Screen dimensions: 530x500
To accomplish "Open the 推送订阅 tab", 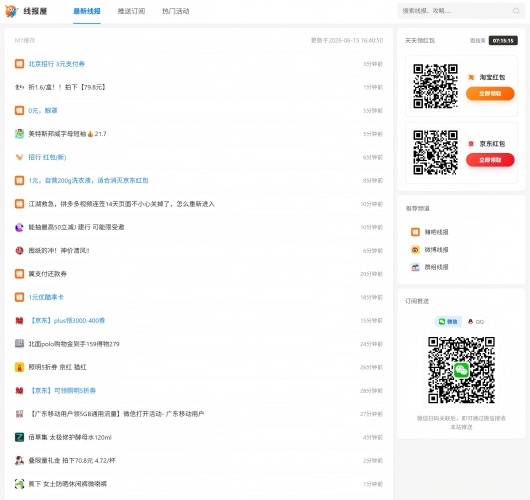I will coord(131,11).
